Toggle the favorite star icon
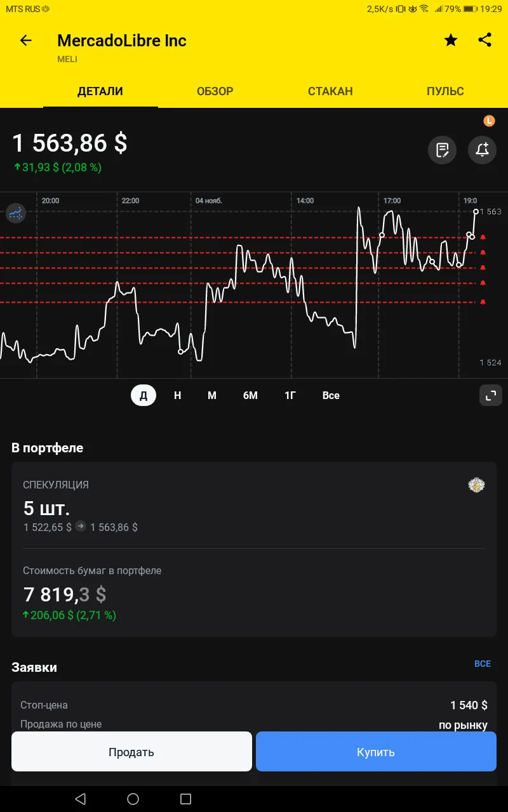 click(451, 41)
